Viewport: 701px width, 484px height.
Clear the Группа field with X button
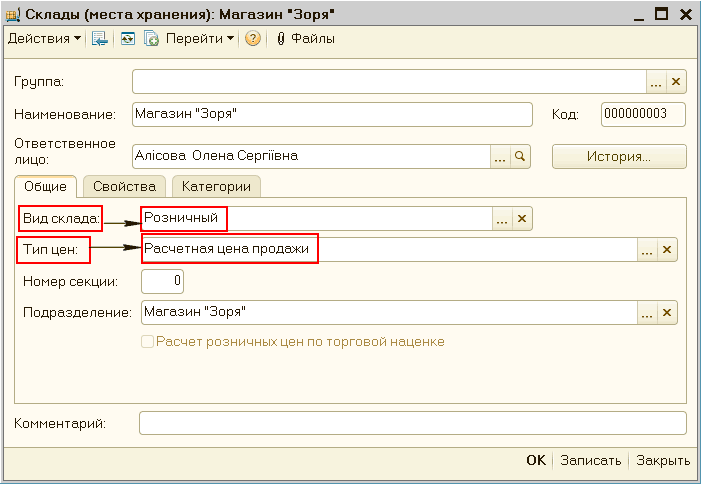point(676,82)
